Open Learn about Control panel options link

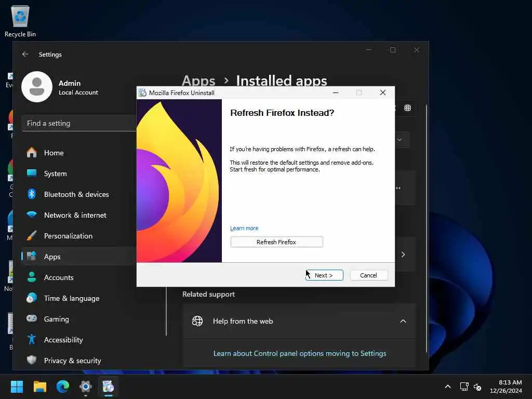(300, 353)
